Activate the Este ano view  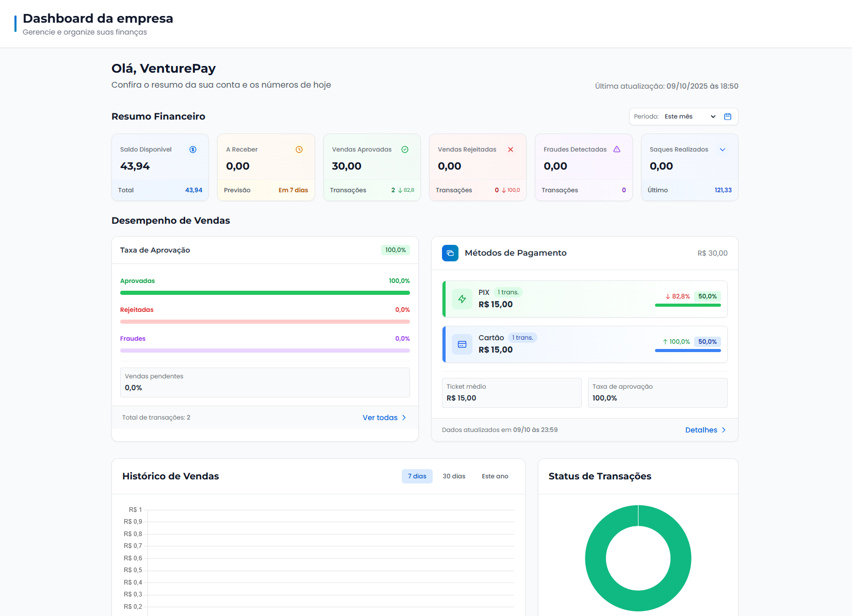(x=495, y=476)
